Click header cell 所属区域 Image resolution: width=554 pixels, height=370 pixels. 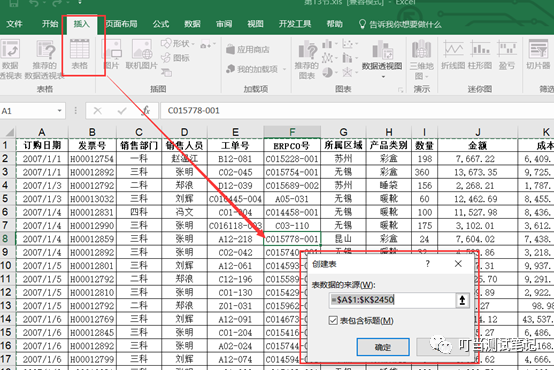point(343,145)
